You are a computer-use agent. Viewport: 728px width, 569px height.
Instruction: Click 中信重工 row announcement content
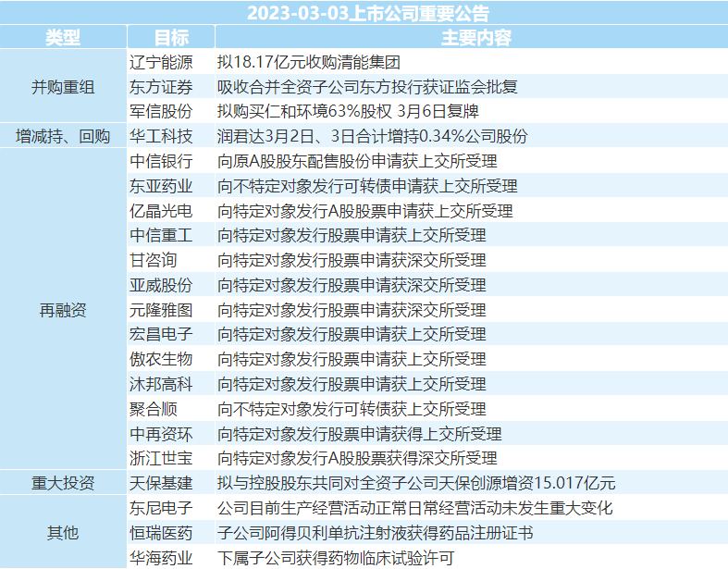click(352, 235)
